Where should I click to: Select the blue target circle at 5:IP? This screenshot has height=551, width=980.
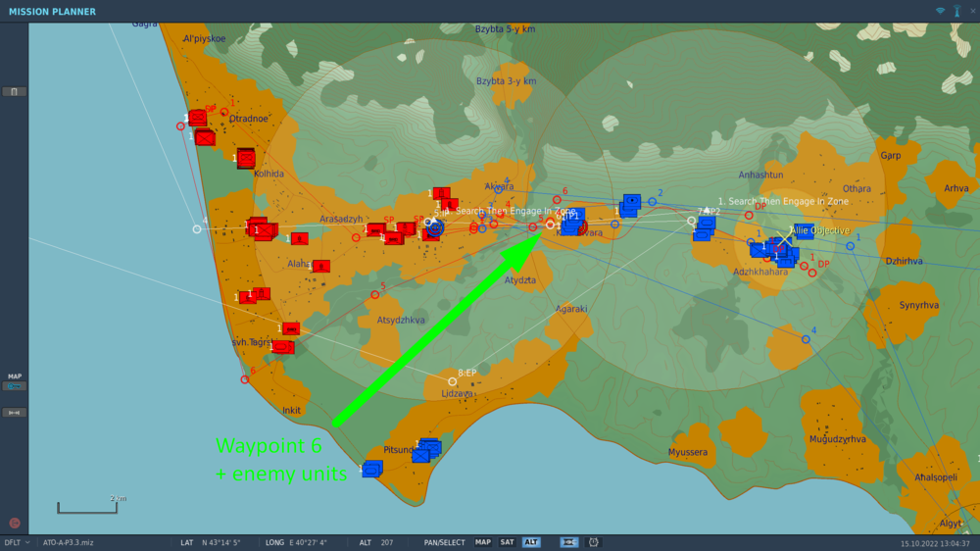436,227
